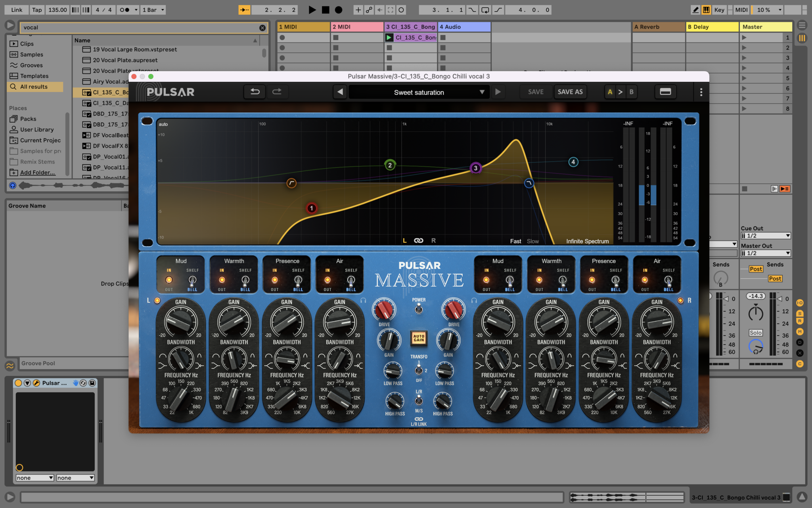
Task: Click the Play button in Ableton transport
Action: [x=312, y=10]
